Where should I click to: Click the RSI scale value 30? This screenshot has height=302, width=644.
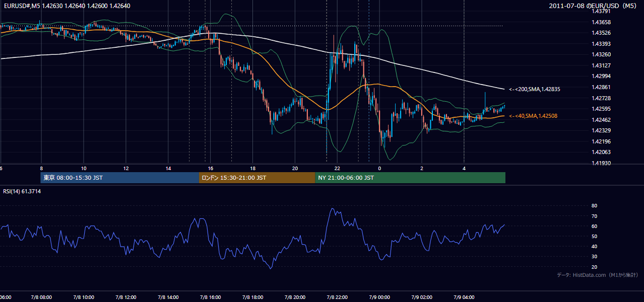(594, 257)
